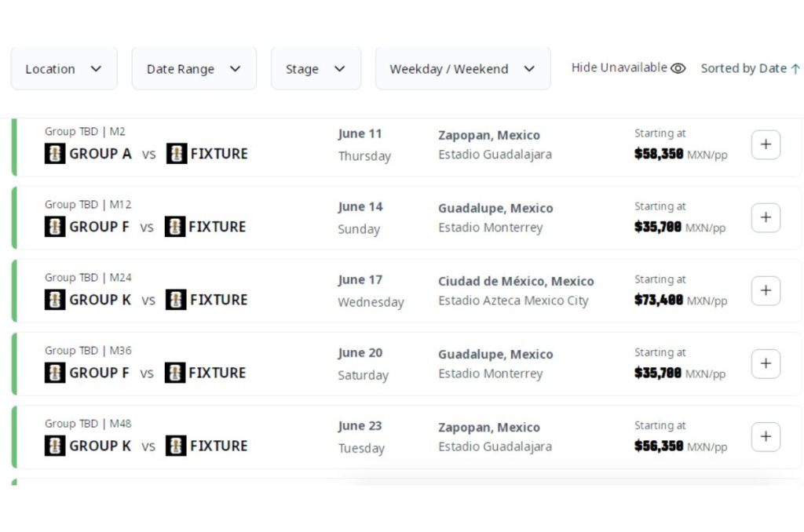Toggle sort direction via Sorted by Date
This screenshot has height=532, width=804.
750,68
